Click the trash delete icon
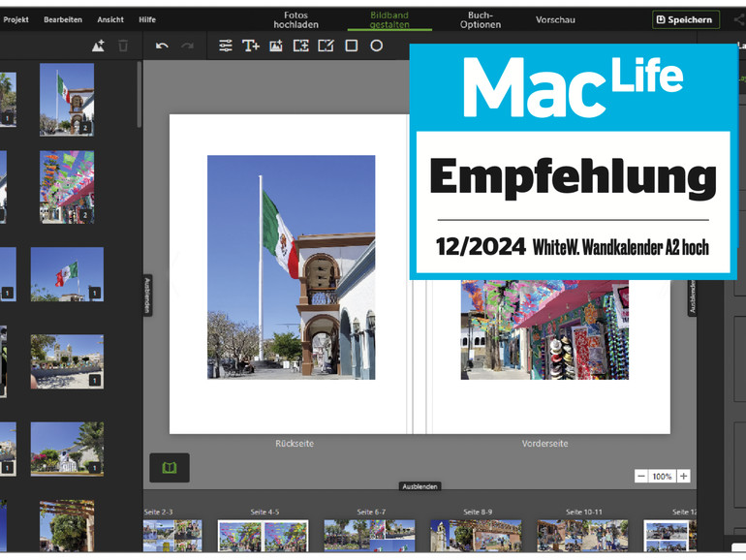Viewport: 746px width, 560px height. click(123, 46)
